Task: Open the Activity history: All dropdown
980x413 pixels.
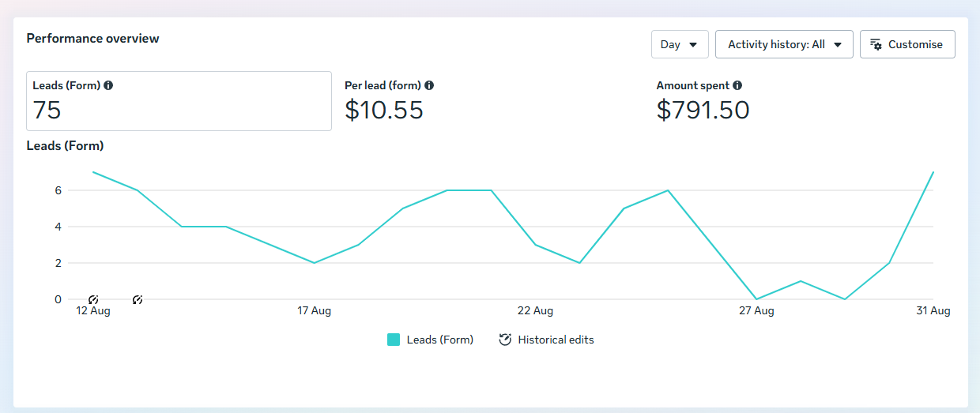Action: tap(784, 44)
